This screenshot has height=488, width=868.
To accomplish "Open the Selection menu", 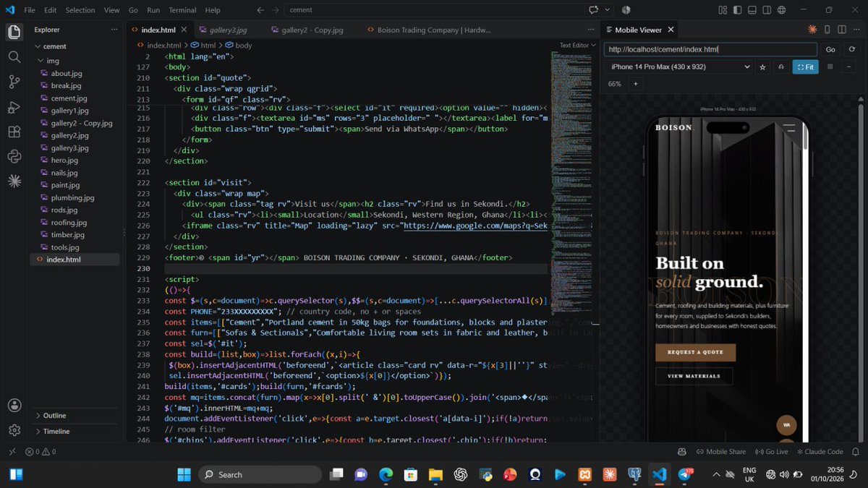I will pos(80,10).
